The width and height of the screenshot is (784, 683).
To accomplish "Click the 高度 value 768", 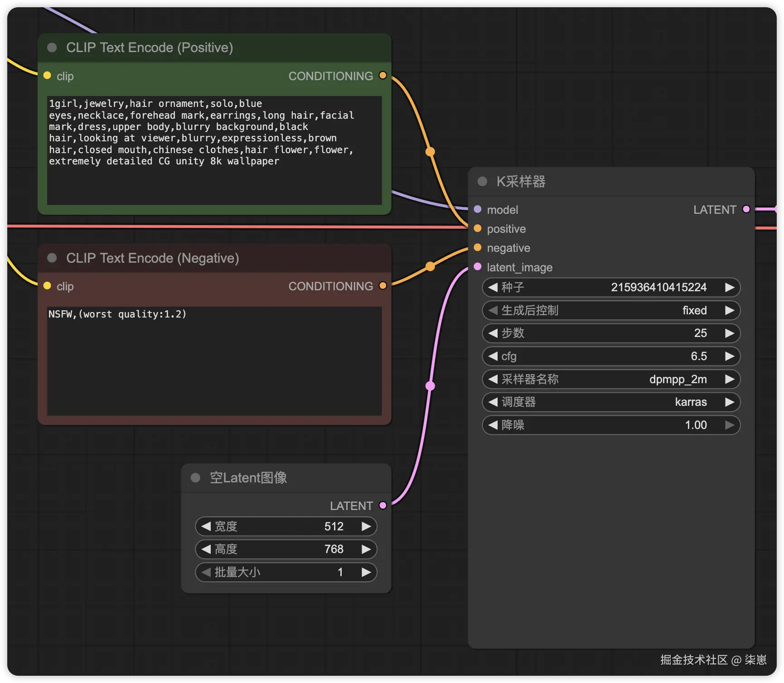I will (x=334, y=549).
